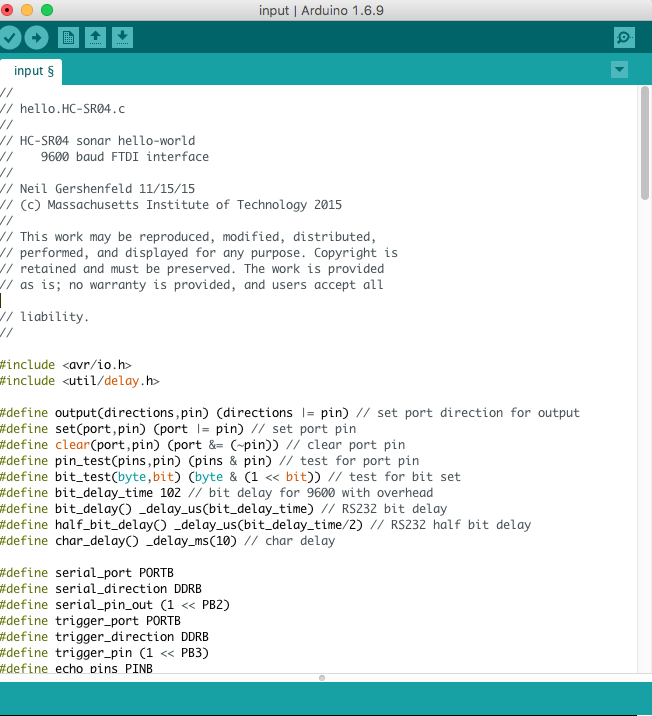Click the comment line 'liability.'
The image size is (652, 716).
44,316
